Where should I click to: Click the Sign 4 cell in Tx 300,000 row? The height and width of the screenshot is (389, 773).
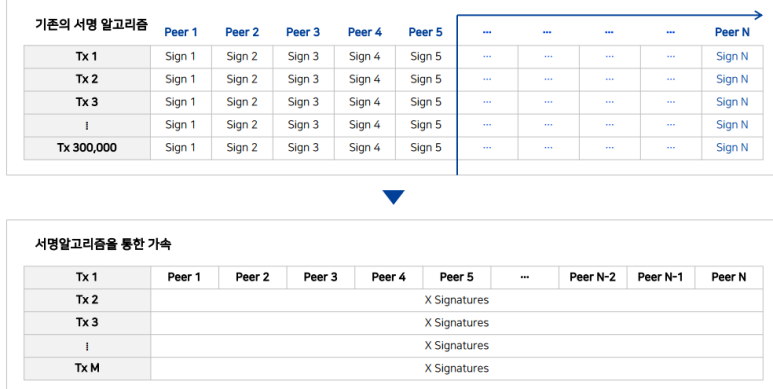[x=365, y=147]
